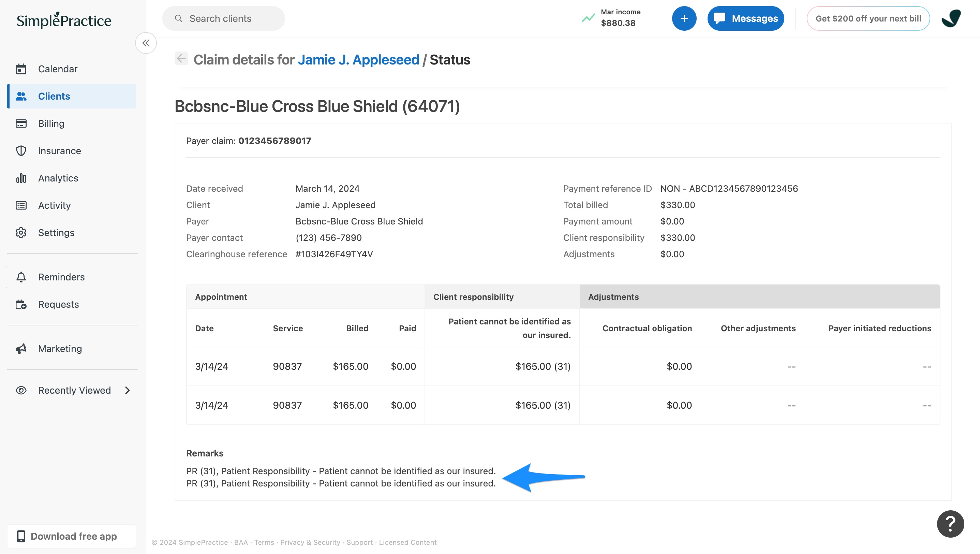Open Settings from the sidebar
This screenshot has height=554, width=980.
(56, 233)
